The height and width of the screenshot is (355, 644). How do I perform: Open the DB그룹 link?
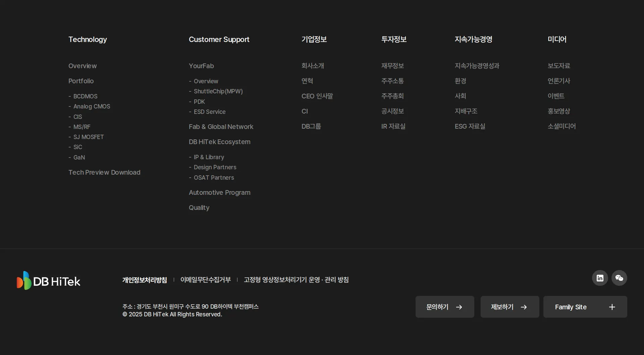pyautogui.click(x=311, y=126)
